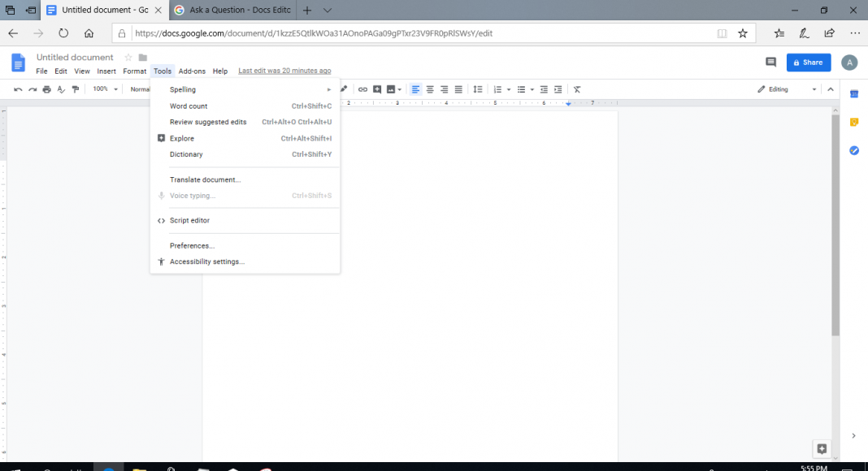Center-align text via toolbar
Screen dimensions: 868x471
point(430,89)
